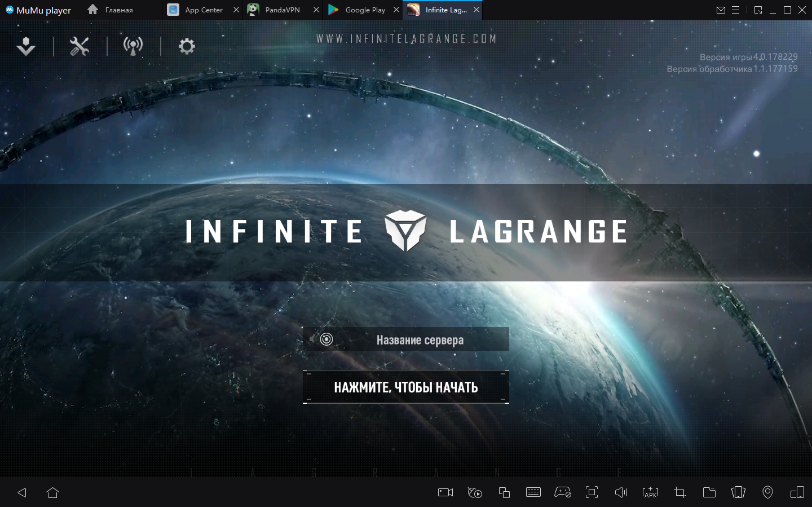Toggle volume speaker icon in bottom bar

pyautogui.click(x=621, y=492)
